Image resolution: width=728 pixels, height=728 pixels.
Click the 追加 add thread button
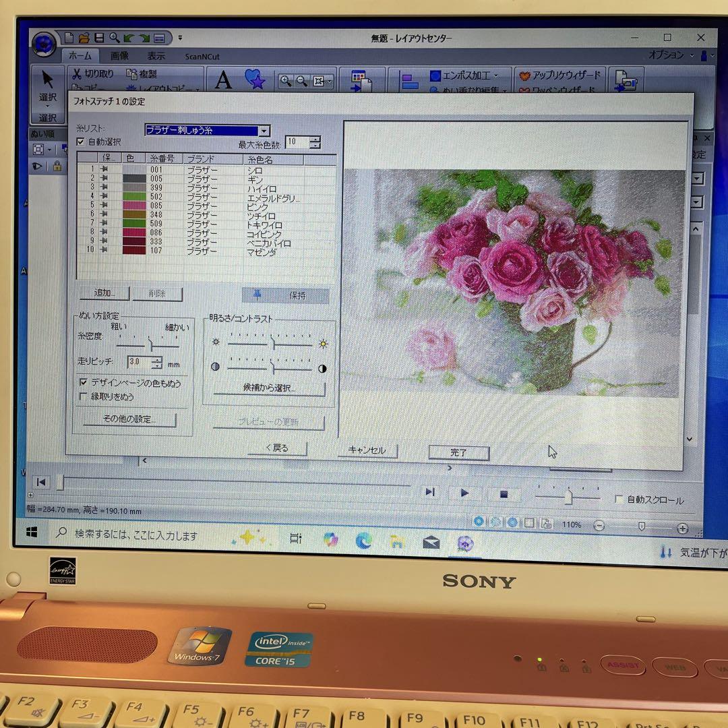tap(104, 293)
